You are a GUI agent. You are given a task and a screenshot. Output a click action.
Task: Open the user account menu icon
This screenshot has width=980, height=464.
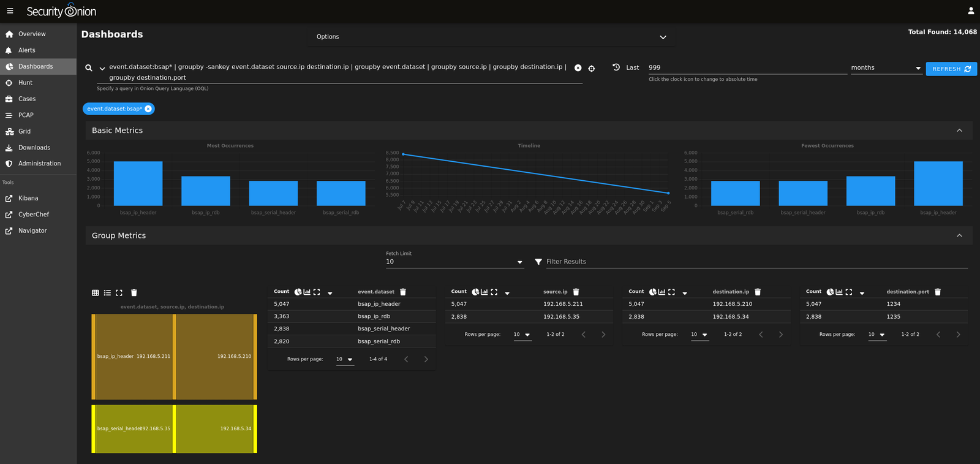tap(971, 11)
